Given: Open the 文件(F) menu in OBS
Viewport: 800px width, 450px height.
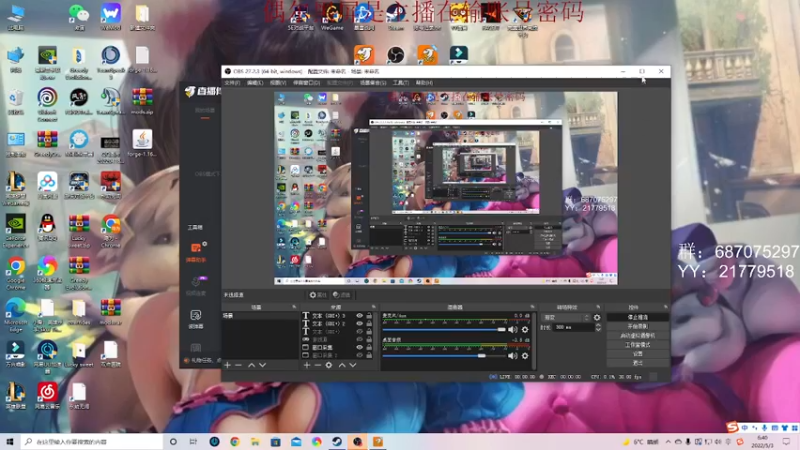Looking at the screenshot, I should (x=232, y=83).
